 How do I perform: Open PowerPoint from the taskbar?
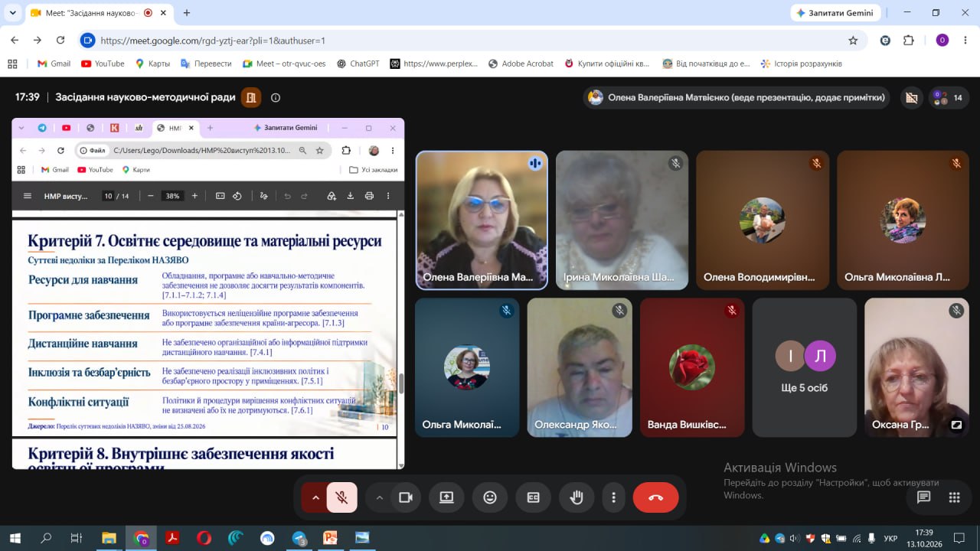pos(330,538)
